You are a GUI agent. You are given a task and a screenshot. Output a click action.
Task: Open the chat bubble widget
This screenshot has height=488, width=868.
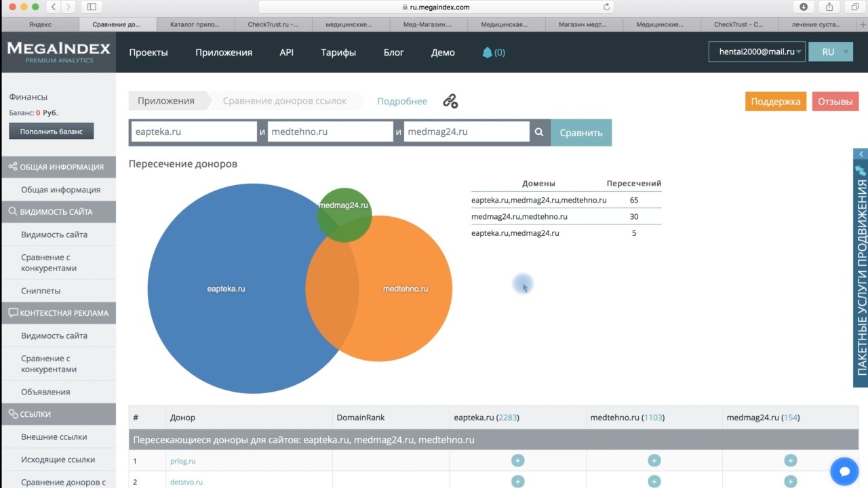tap(844, 470)
